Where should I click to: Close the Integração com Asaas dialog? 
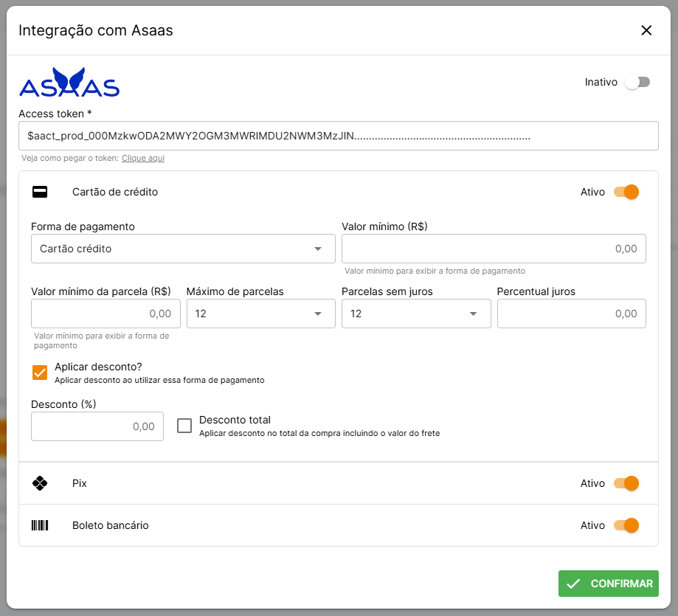646,30
